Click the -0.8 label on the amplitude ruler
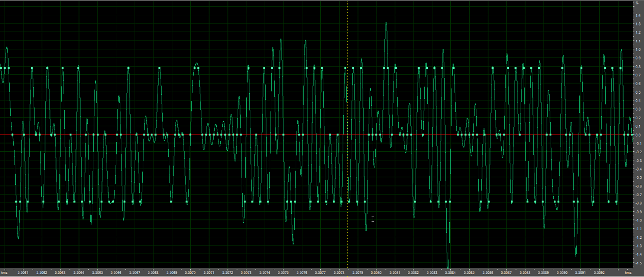 click(x=637, y=203)
